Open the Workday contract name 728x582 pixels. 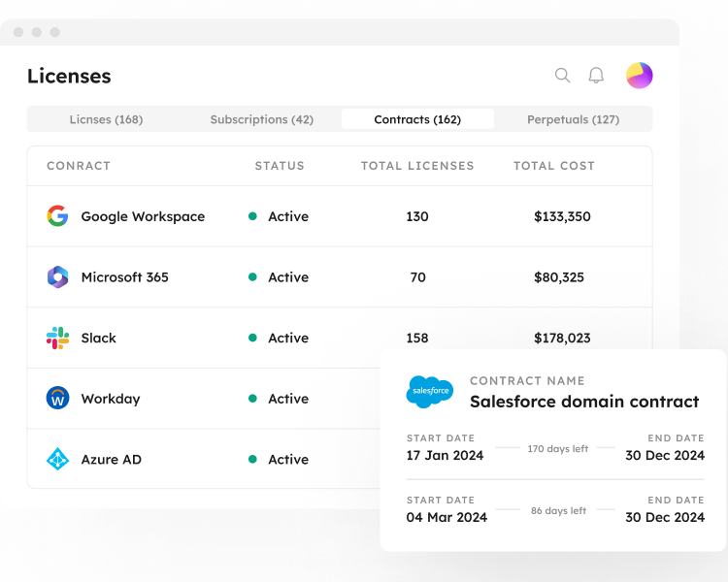111,399
